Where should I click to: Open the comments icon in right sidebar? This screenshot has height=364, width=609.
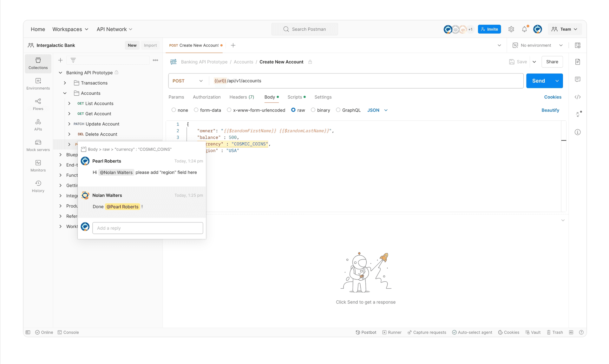point(578,79)
